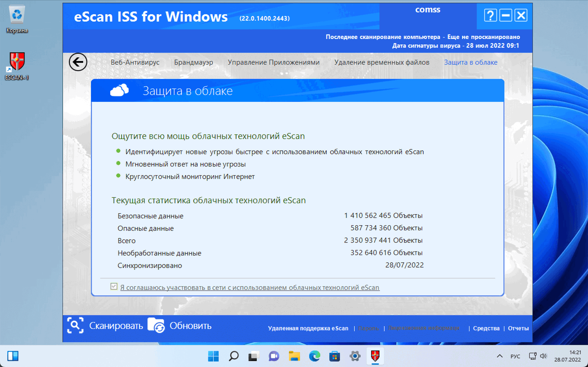Viewport: 588px width, 367px height.
Task: Launch Microsoft Edge from the taskbar
Action: point(314,356)
